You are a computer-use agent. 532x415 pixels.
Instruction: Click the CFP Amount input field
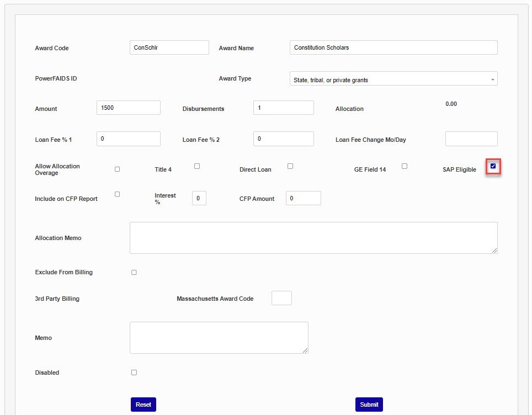[x=303, y=199]
